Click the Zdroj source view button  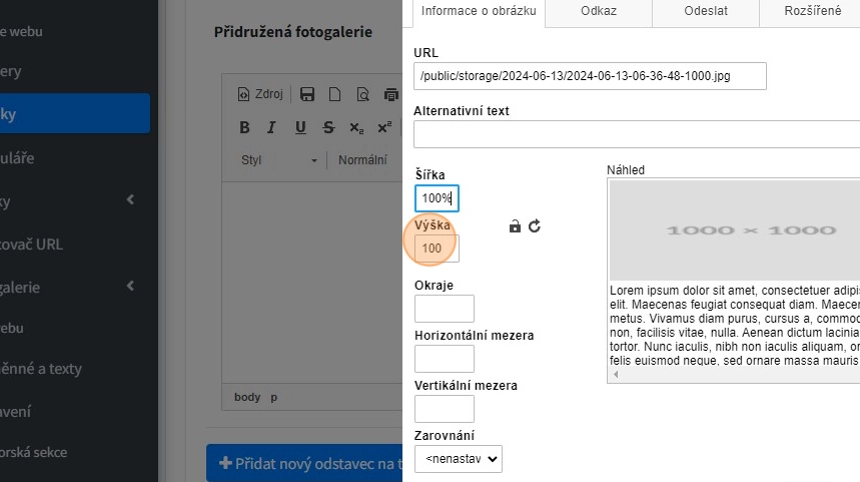tap(260, 94)
